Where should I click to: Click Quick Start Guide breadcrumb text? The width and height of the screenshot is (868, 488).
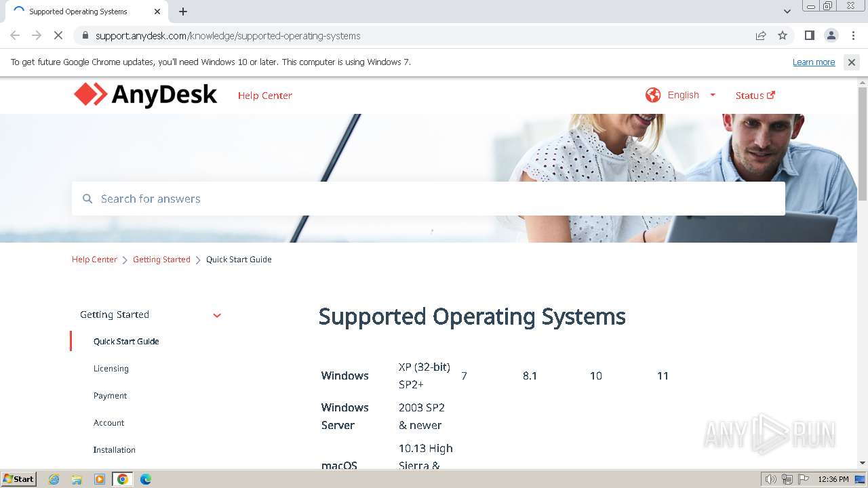(x=239, y=260)
